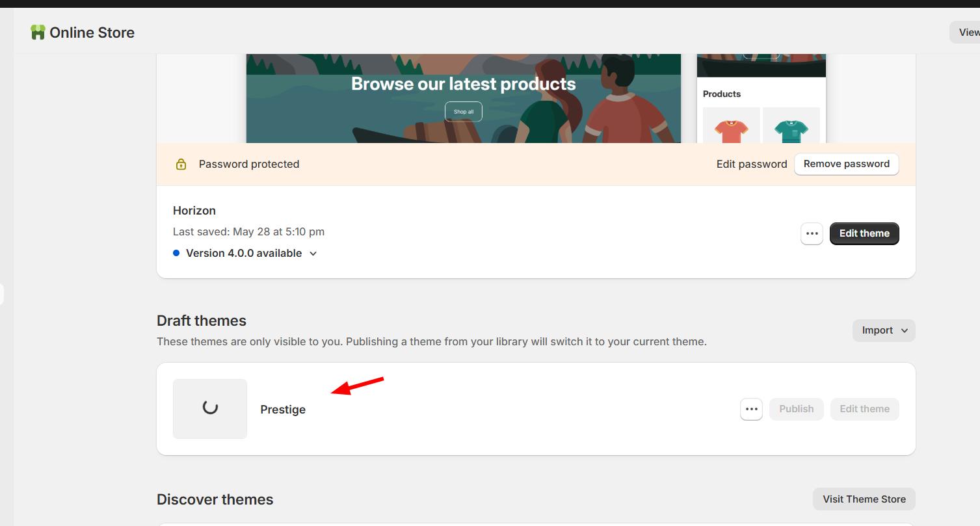Click Edit theme for the Horizon theme
Screen dimensions: 980x526
coord(864,233)
